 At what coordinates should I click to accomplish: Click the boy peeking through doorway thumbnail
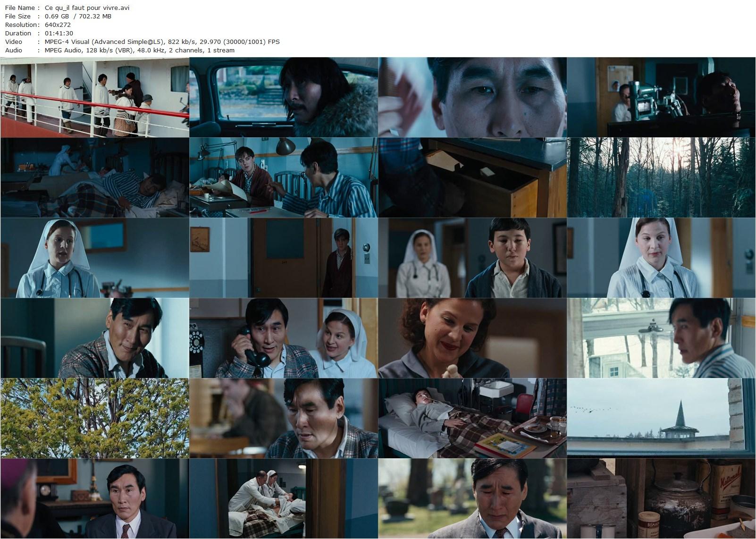click(284, 258)
